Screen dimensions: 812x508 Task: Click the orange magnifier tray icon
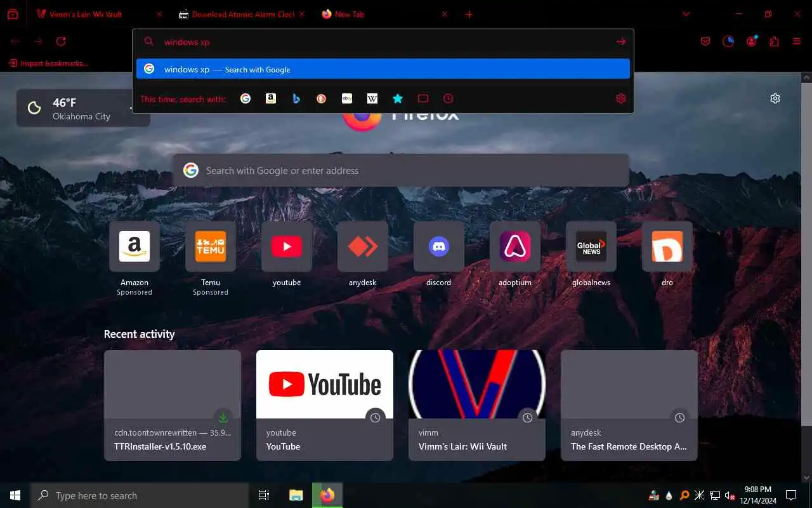[684, 495]
